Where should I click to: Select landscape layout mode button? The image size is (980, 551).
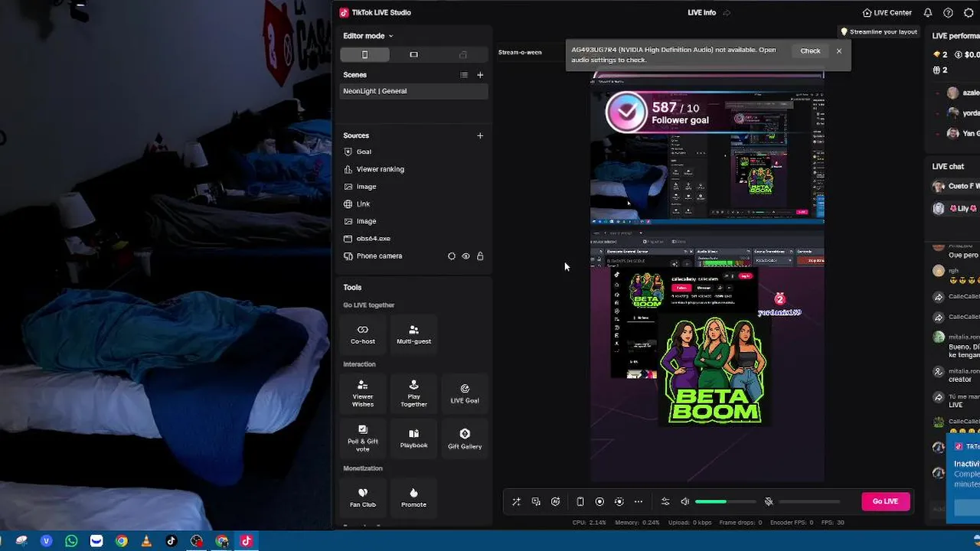point(413,54)
